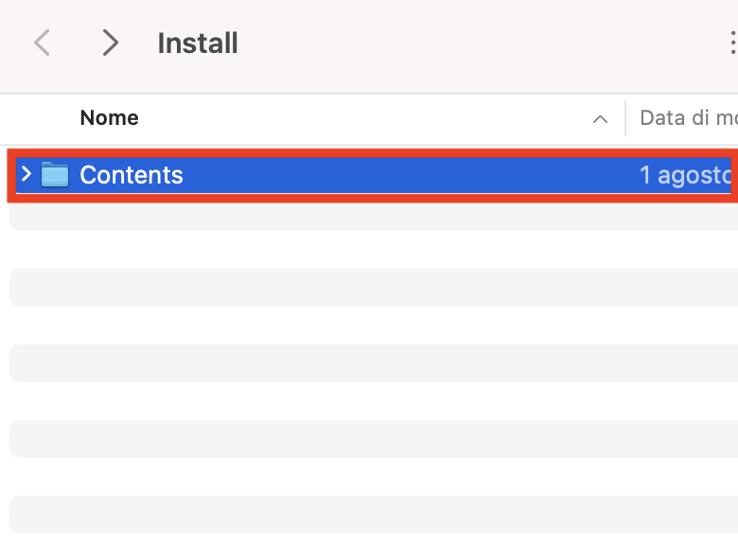This screenshot has height=560, width=738.
Task: Click the white row beneath the first gray stripe
Action: (x=374, y=250)
